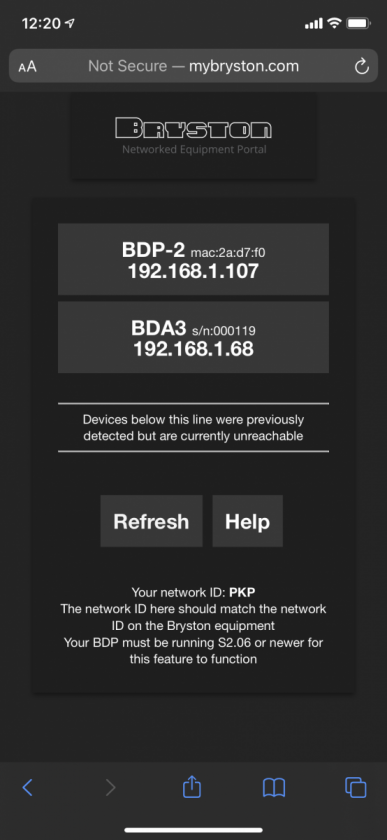Viewport: 387px width, 840px height.
Task: Open the Share sheet icon
Action: pos(192,786)
